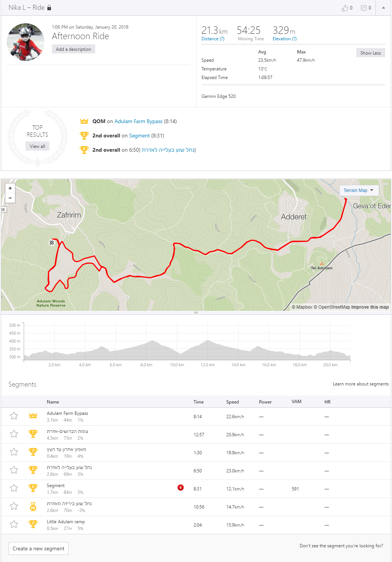392x562 pixels.
Task: Give kudos with the thumbs-up icon
Action: pos(345,8)
